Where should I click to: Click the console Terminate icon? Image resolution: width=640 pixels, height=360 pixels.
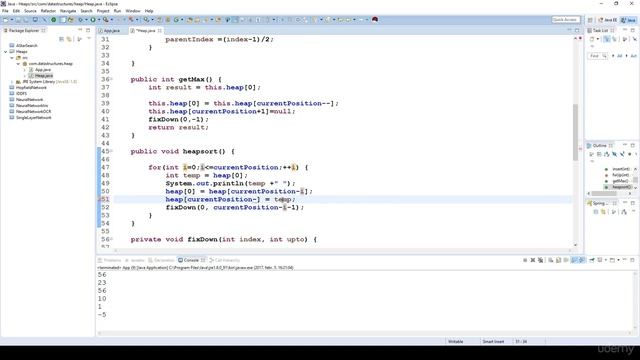coord(525,260)
